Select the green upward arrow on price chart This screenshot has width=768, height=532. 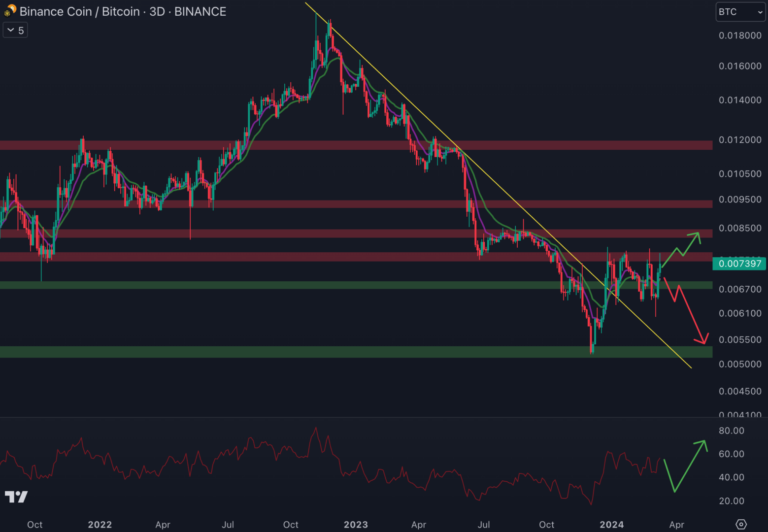682,249
